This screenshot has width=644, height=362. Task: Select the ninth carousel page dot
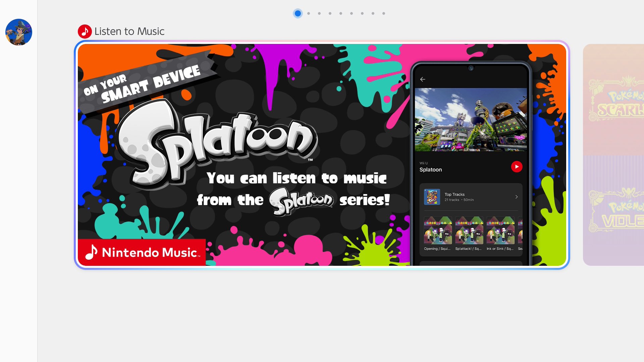384,13
